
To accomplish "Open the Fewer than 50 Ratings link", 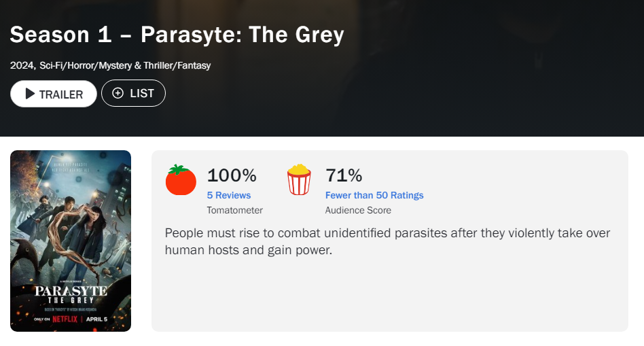I will click(374, 195).
